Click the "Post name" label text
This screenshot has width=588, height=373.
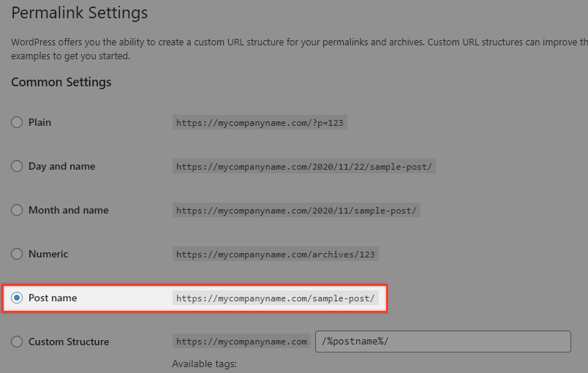pos(53,298)
